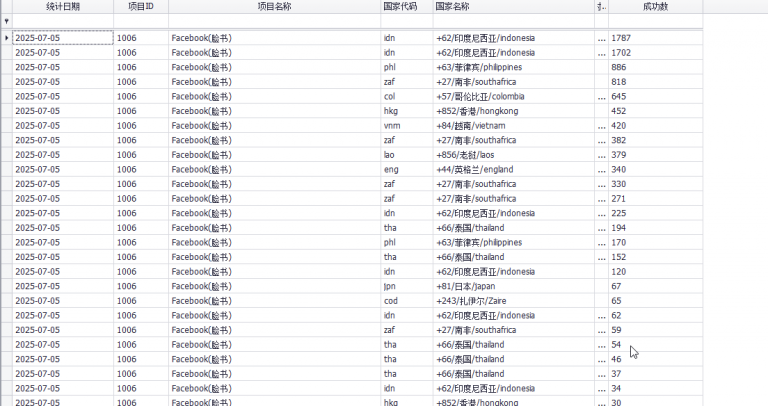Select the success count cell 420
768x406 pixels.
[656, 125]
